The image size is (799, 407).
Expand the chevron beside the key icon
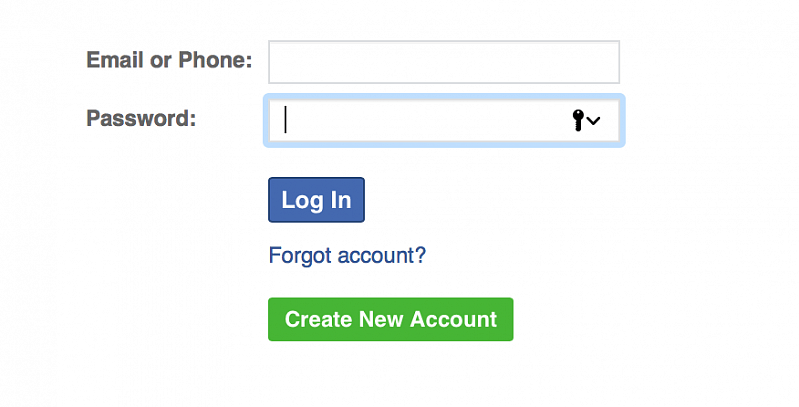(x=594, y=121)
